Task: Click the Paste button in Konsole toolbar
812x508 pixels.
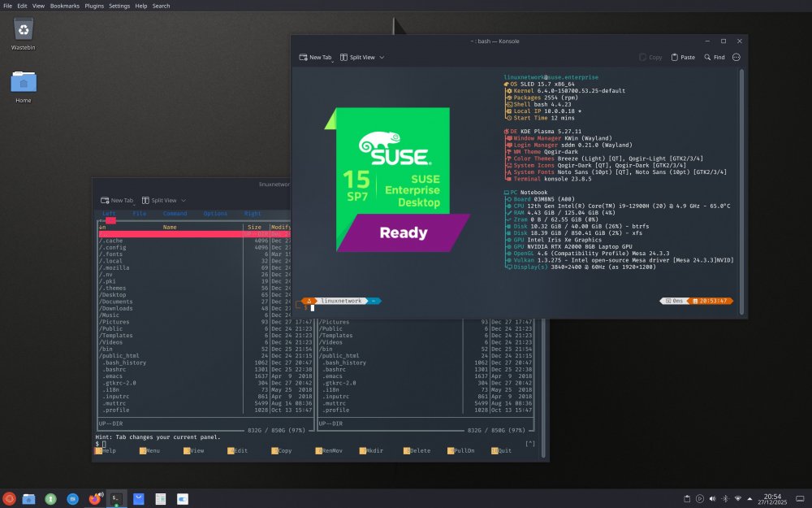Action: 682,58
